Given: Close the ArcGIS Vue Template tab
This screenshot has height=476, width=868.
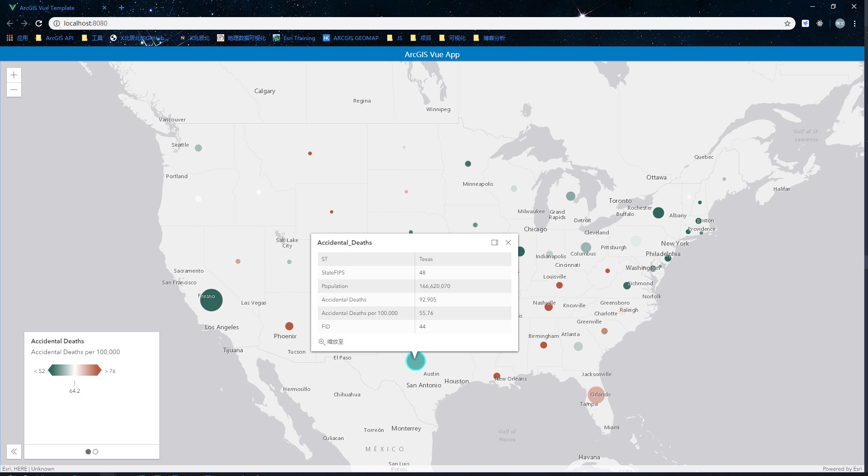Looking at the screenshot, I should pos(104,8).
